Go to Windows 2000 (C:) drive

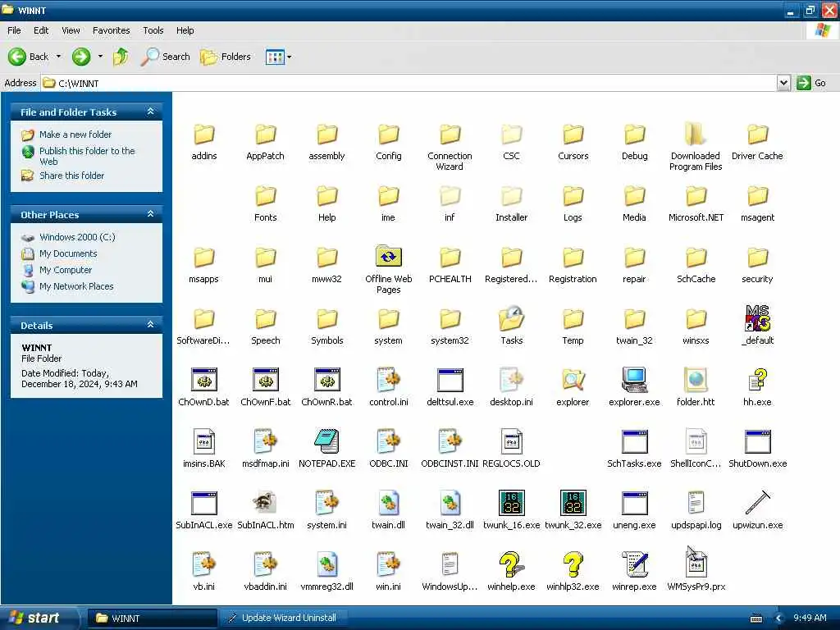point(77,237)
